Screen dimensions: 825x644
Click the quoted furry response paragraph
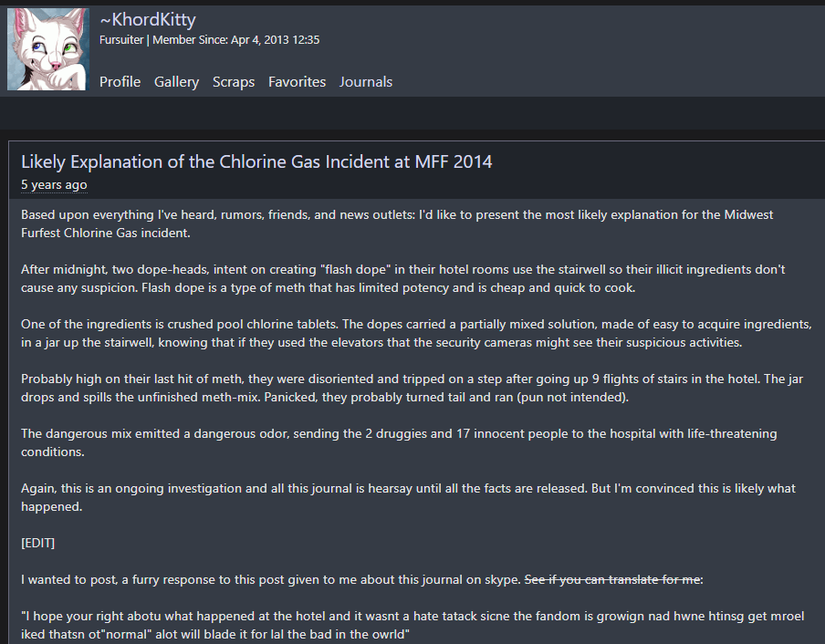tap(412, 625)
